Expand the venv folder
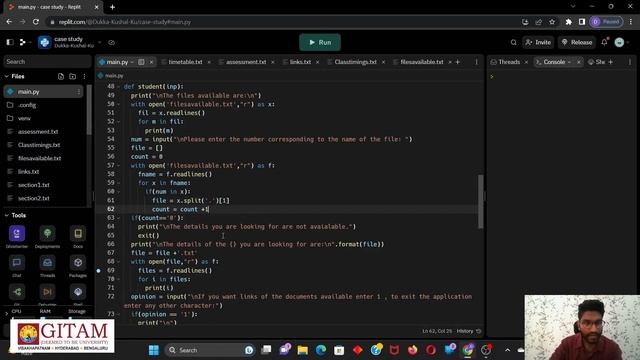Viewport: 640px width, 360px height. tap(24, 118)
